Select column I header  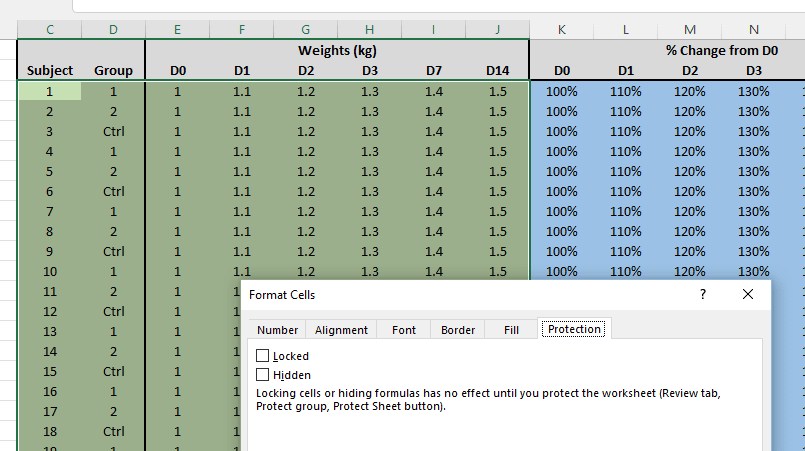point(434,30)
